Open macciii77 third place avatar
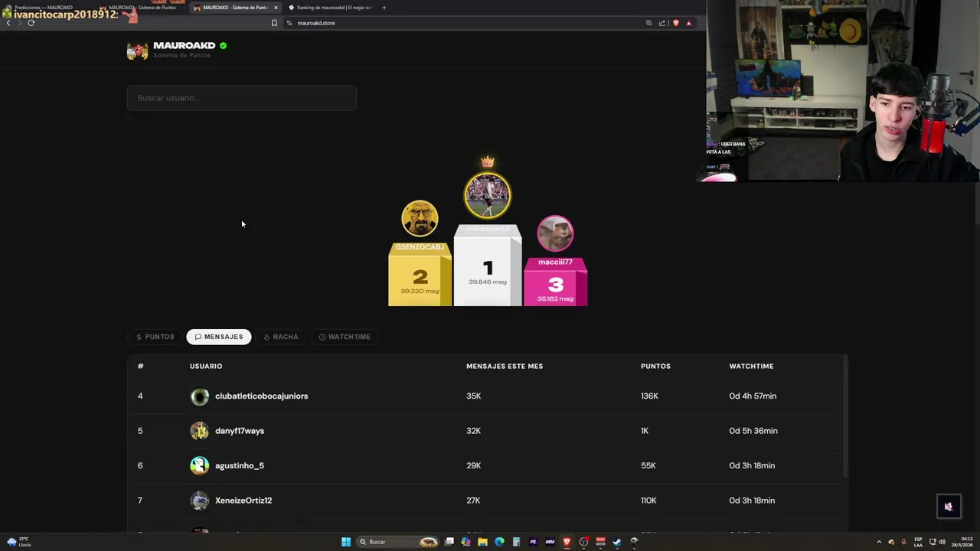This screenshot has width=980, height=551. coord(555,233)
